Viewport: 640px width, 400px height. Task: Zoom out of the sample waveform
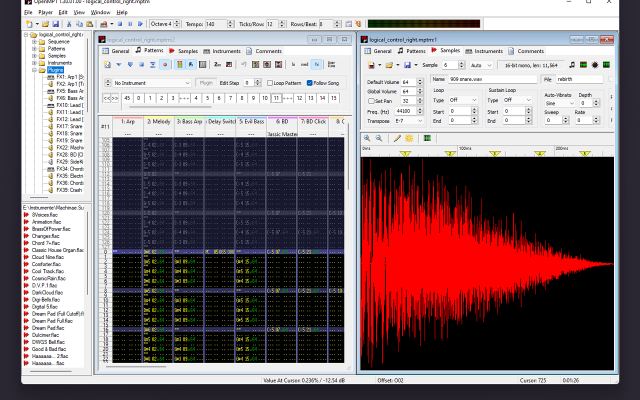tap(379, 138)
